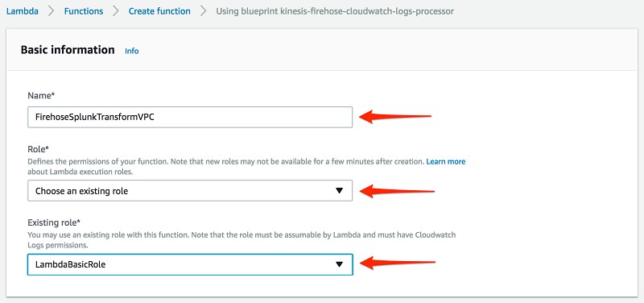Click the chevron between Lambda and Functions
The width and height of the screenshot is (644, 303).
[x=51, y=11]
